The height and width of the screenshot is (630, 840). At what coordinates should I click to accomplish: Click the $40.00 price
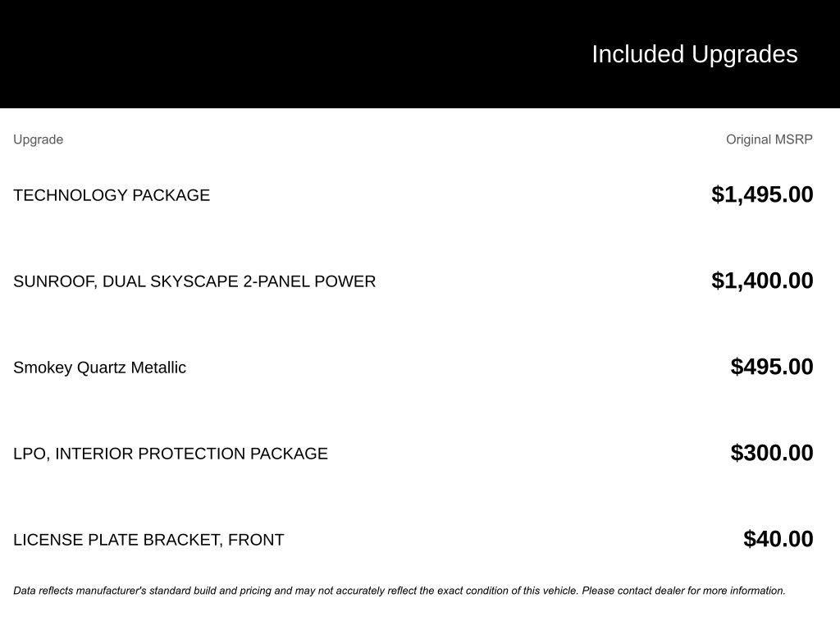pyautogui.click(x=778, y=539)
